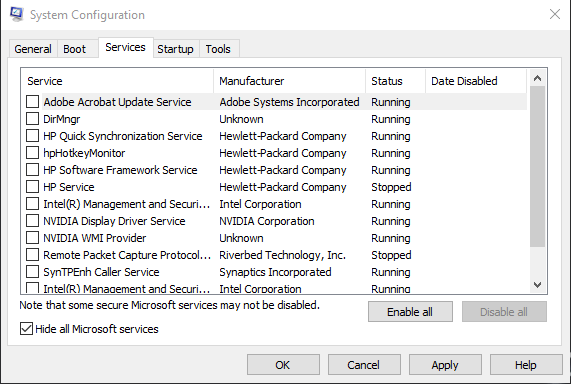This screenshot has width=571, height=384.
Task: Select the NVIDIA WMI Provider service name
Action: tap(95, 238)
